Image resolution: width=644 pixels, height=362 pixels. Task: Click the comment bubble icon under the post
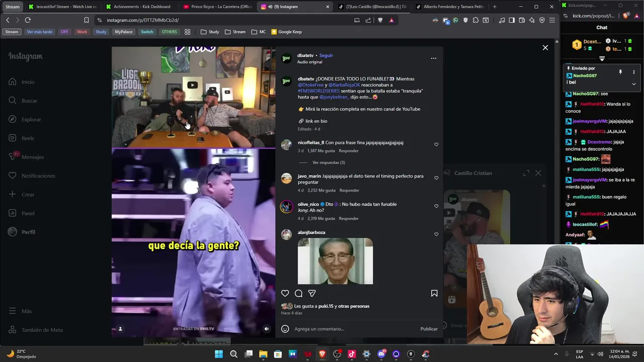click(x=298, y=293)
